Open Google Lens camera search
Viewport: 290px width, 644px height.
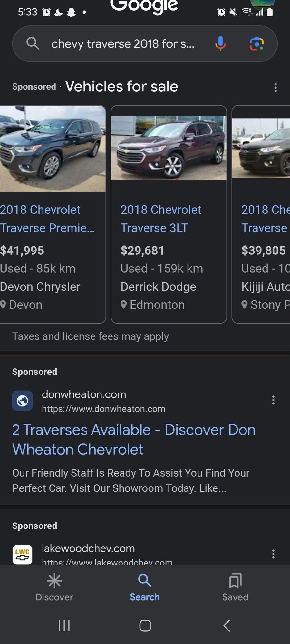point(256,44)
